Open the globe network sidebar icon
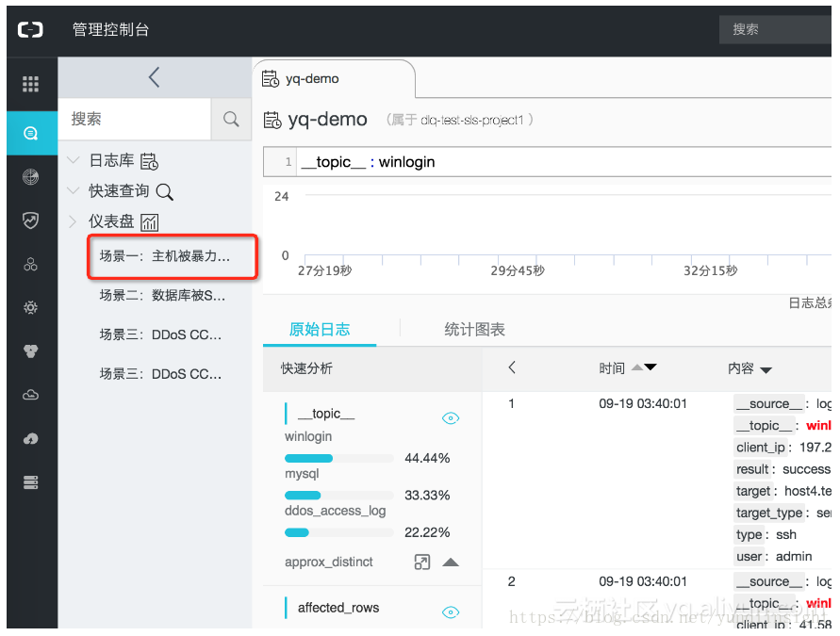 30,177
